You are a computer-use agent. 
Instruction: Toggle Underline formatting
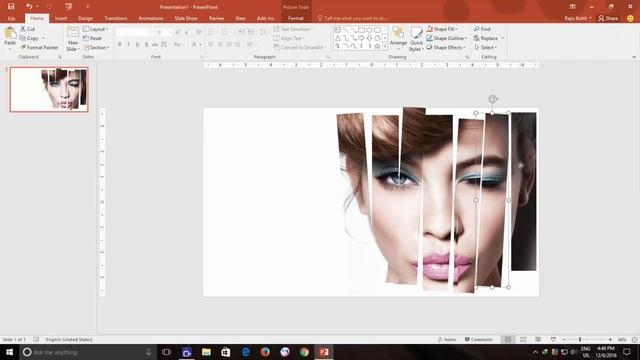pos(138,44)
